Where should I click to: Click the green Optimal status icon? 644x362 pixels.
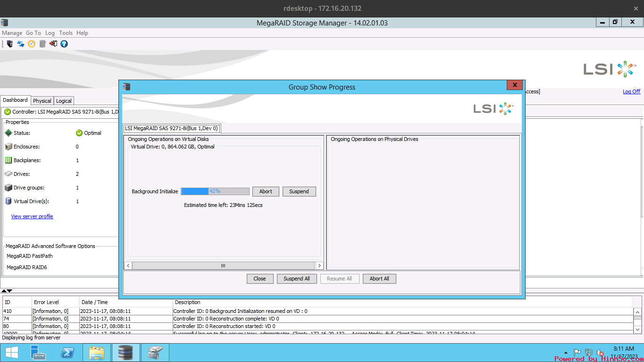pos(79,133)
